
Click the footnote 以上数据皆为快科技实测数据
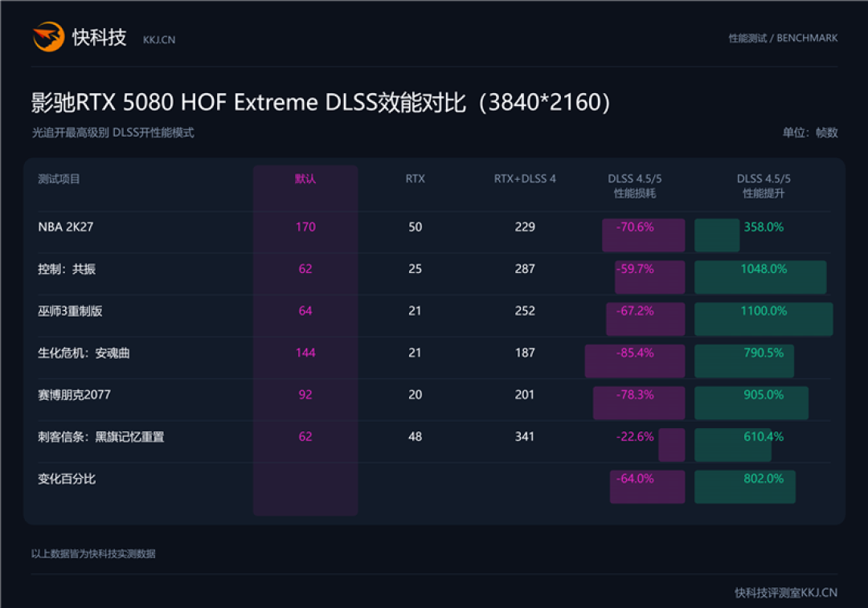93,553
